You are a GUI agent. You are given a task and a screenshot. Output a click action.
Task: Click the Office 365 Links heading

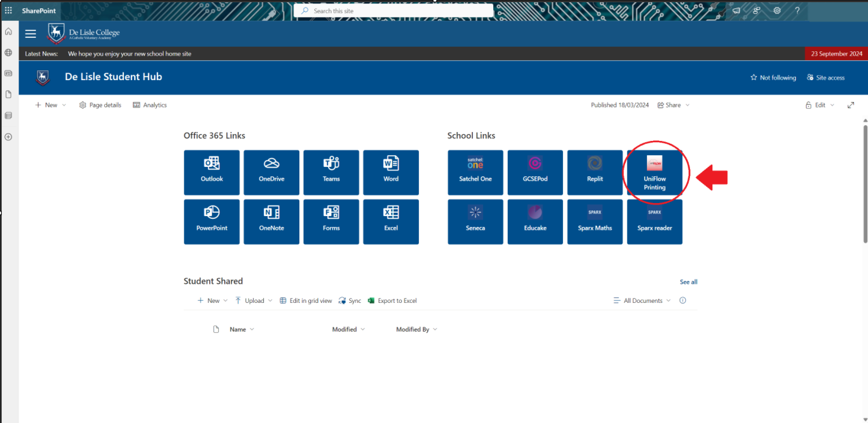tap(215, 135)
